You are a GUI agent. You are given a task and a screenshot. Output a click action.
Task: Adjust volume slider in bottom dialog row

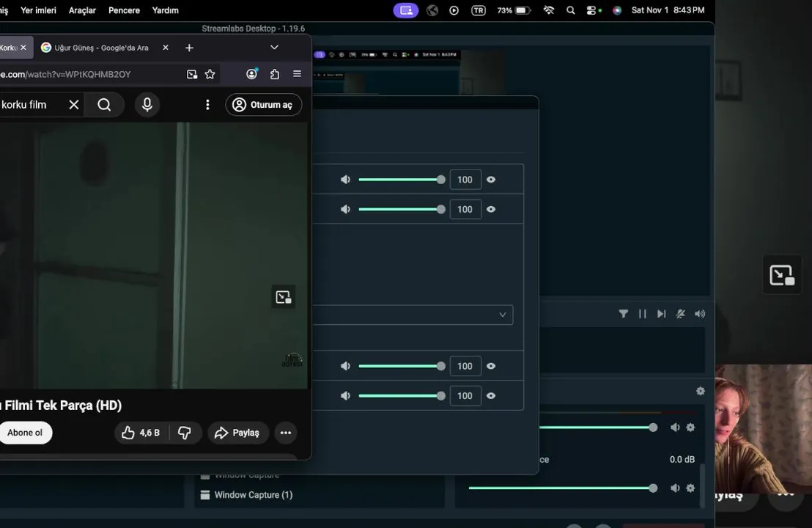pyautogui.click(x=399, y=396)
